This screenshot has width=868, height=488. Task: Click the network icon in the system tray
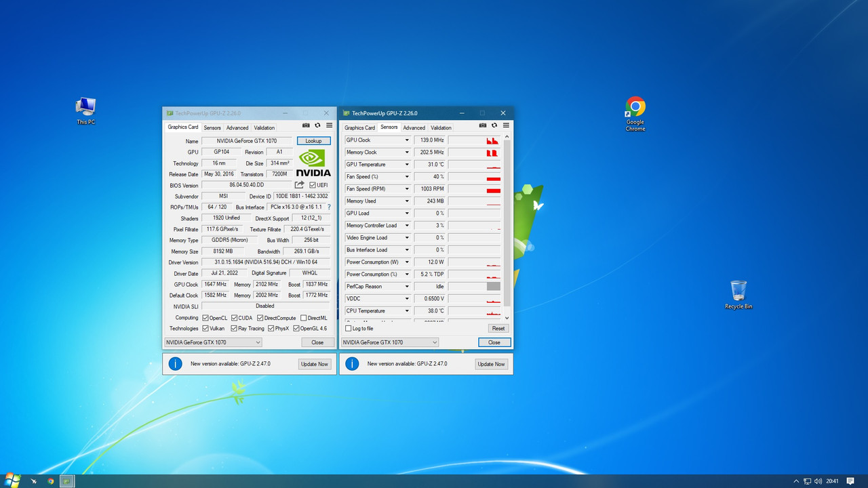(x=806, y=481)
